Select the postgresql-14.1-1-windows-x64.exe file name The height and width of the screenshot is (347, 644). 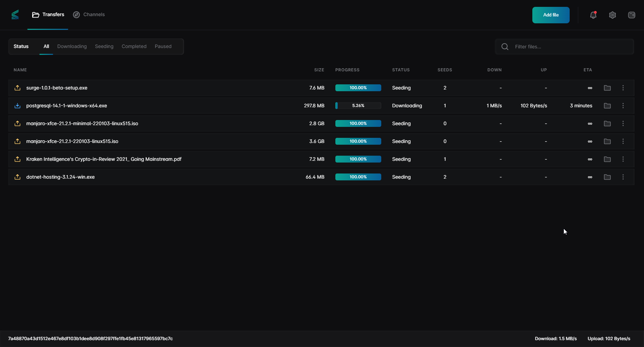click(67, 106)
